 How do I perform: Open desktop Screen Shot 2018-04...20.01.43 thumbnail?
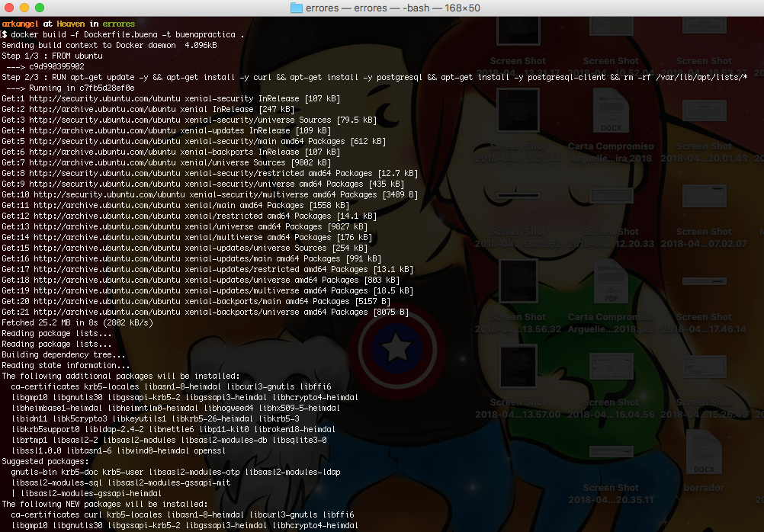tap(704, 110)
